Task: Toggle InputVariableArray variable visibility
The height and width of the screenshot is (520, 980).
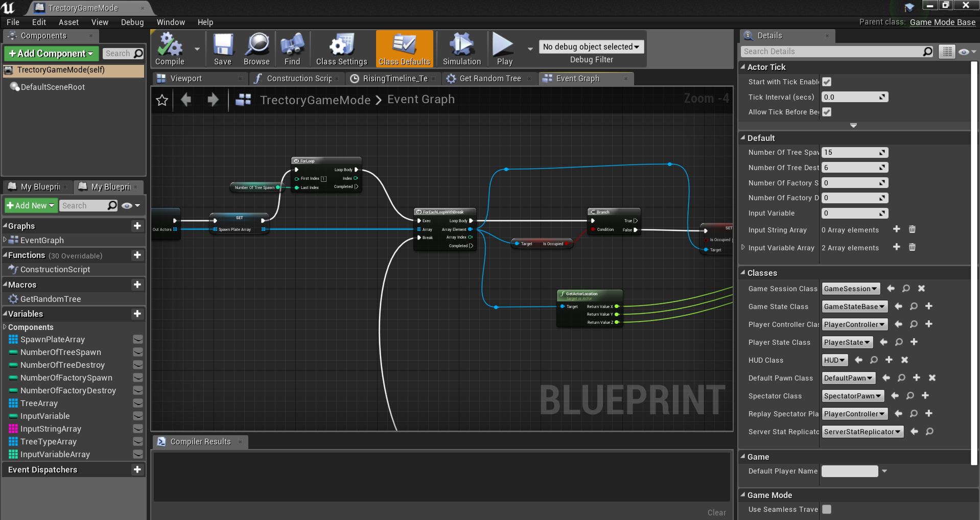Action: pyautogui.click(x=137, y=454)
